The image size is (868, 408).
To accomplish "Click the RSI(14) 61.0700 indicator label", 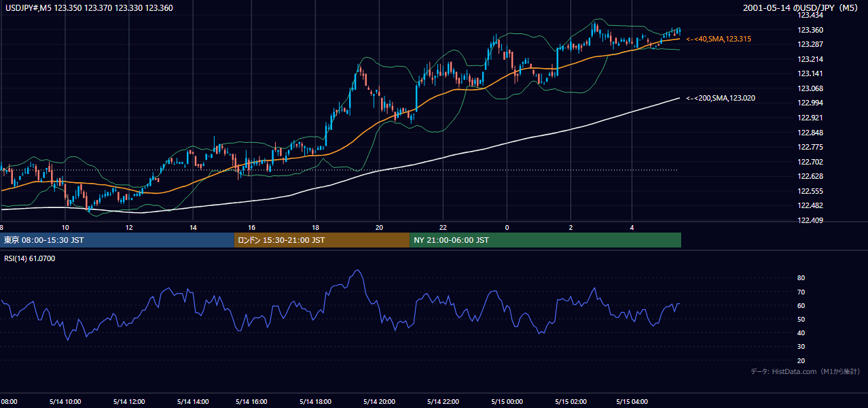I will click(x=29, y=258).
